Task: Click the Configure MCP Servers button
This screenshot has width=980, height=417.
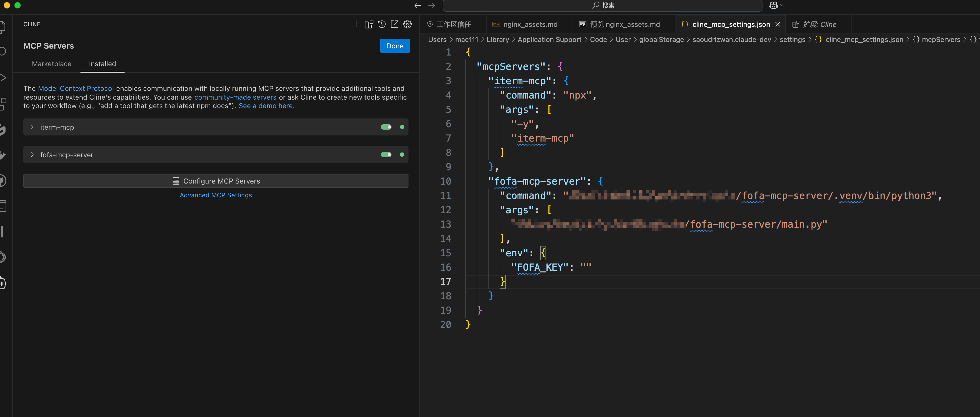Action: point(216,181)
